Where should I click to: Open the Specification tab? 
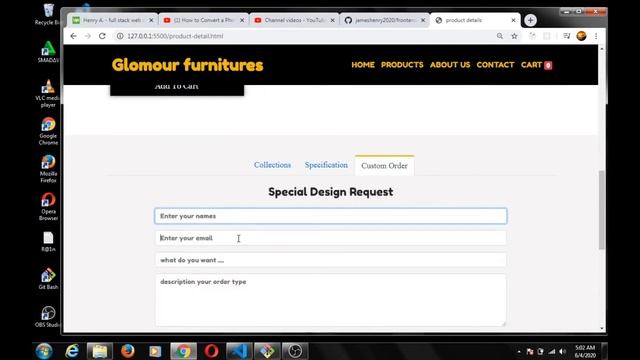pos(326,165)
